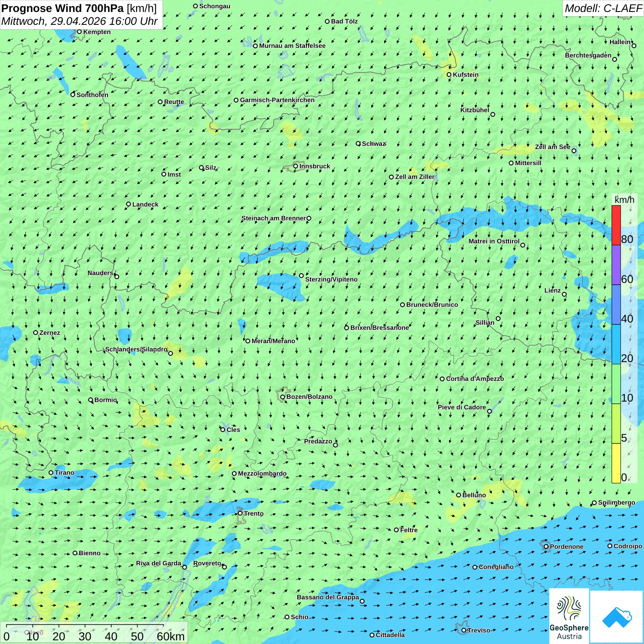Click the red 80 km/h legend color
The height and width of the screenshot is (644, 644).
(616, 225)
